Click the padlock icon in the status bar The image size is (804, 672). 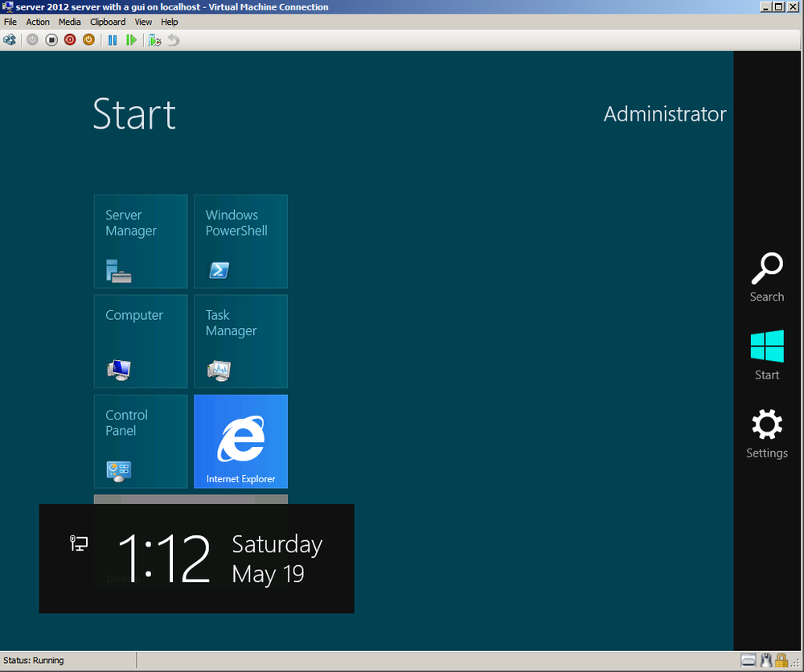coord(781,660)
